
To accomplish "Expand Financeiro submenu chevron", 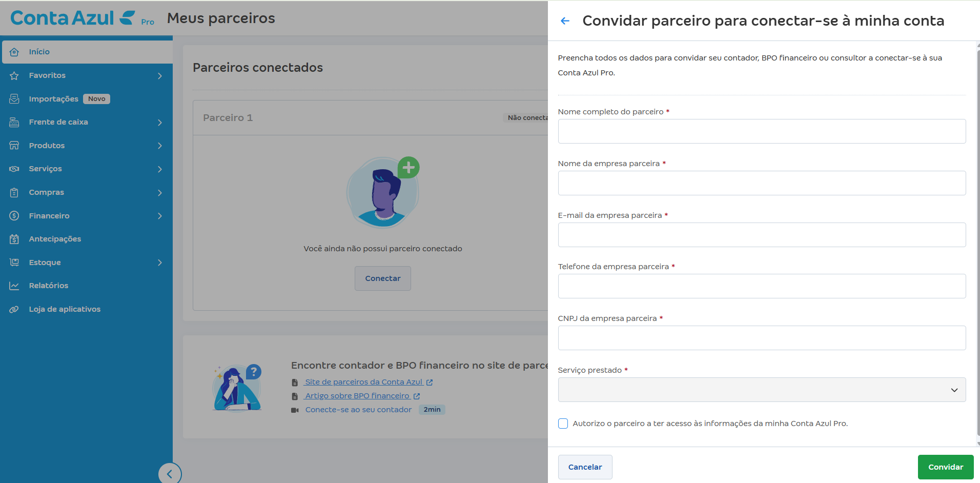I will click(160, 216).
